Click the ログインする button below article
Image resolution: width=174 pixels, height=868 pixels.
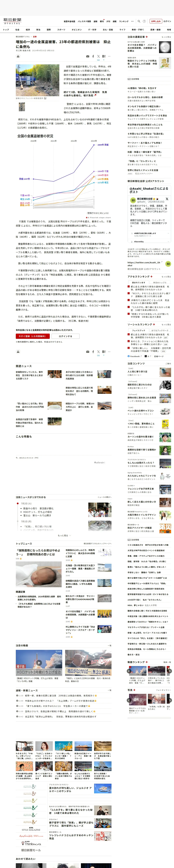66,336
